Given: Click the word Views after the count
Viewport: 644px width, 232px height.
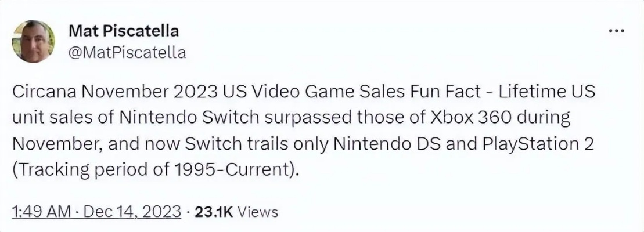Looking at the screenshot, I should 258,212.
